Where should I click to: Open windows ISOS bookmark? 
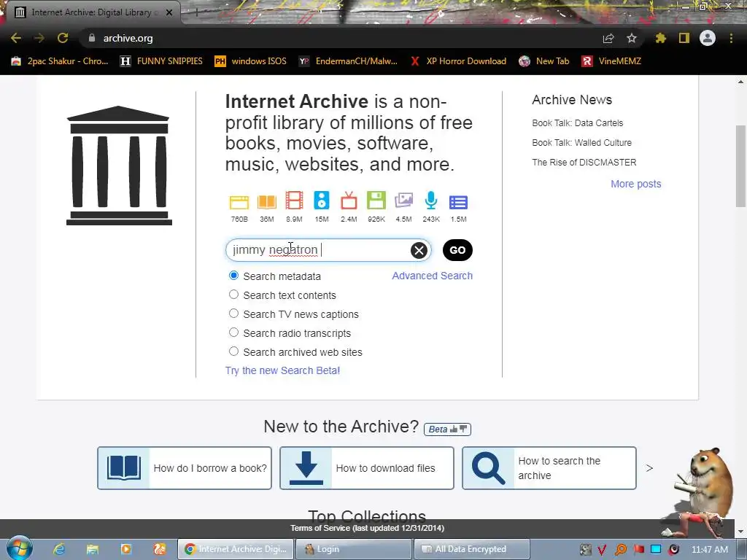(x=251, y=61)
